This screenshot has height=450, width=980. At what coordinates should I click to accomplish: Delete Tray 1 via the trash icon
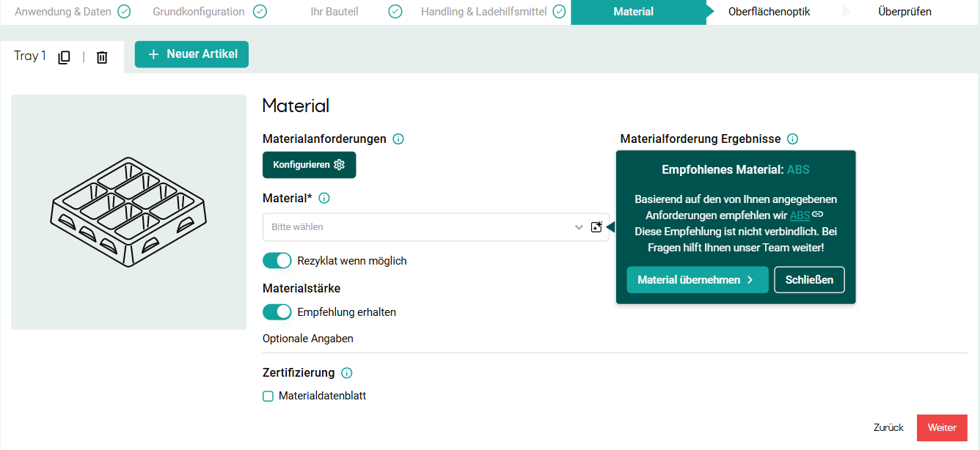pos(102,56)
